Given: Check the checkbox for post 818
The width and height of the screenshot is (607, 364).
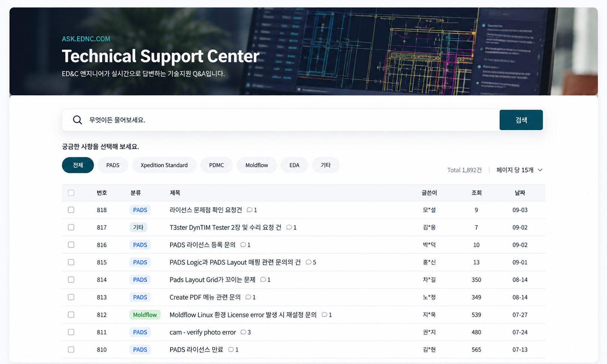Looking at the screenshot, I should click(71, 210).
